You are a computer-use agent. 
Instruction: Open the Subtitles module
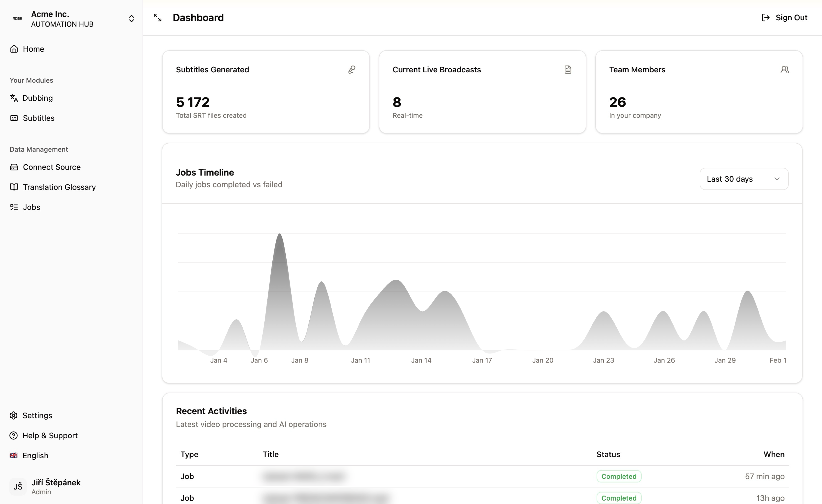click(38, 118)
